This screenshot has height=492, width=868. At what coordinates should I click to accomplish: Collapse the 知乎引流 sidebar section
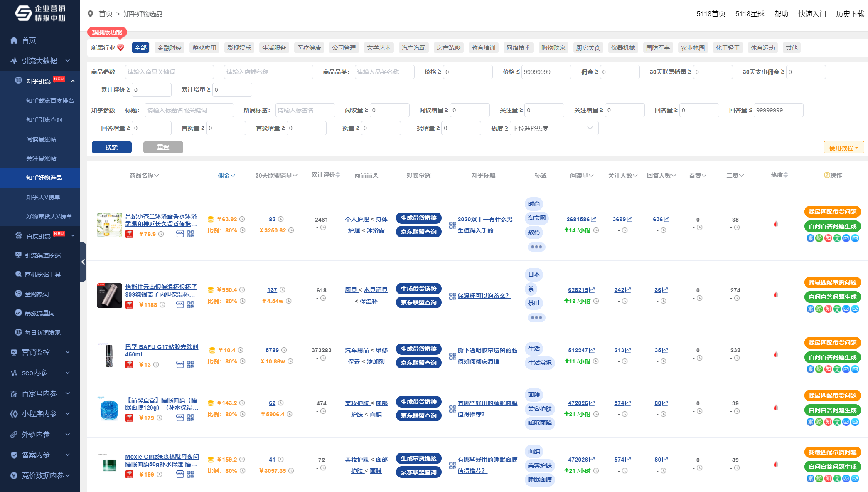[x=40, y=81]
